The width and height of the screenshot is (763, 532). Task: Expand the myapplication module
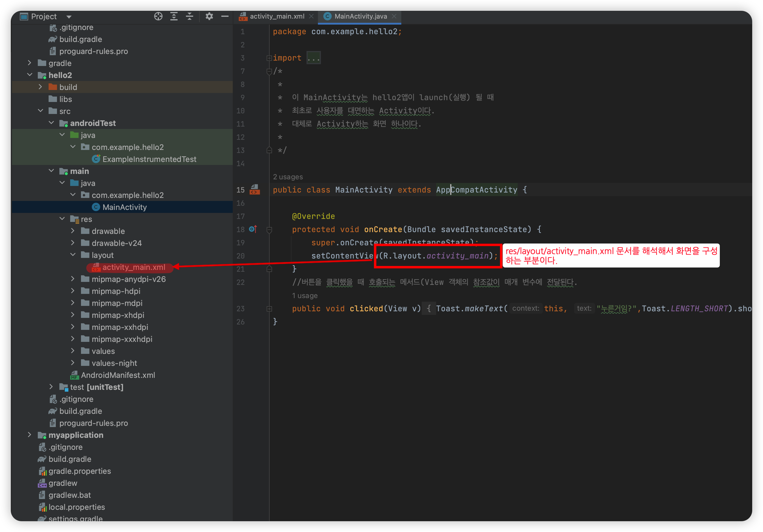[30, 435]
